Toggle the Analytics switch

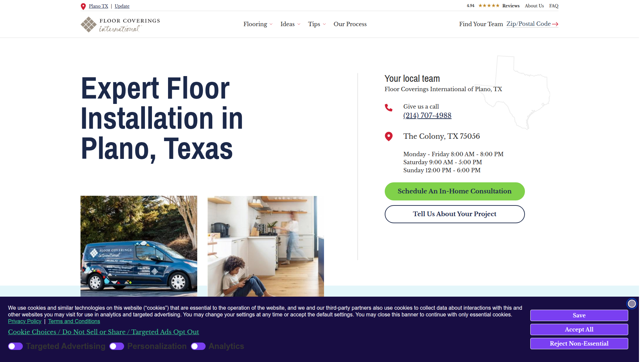[198, 346]
